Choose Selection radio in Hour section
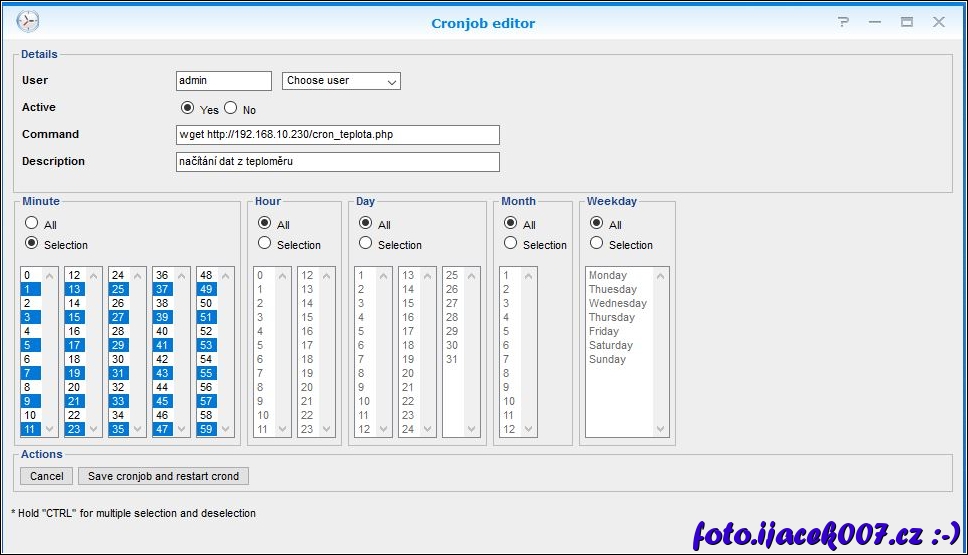The image size is (968, 555). click(x=265, y=243)
